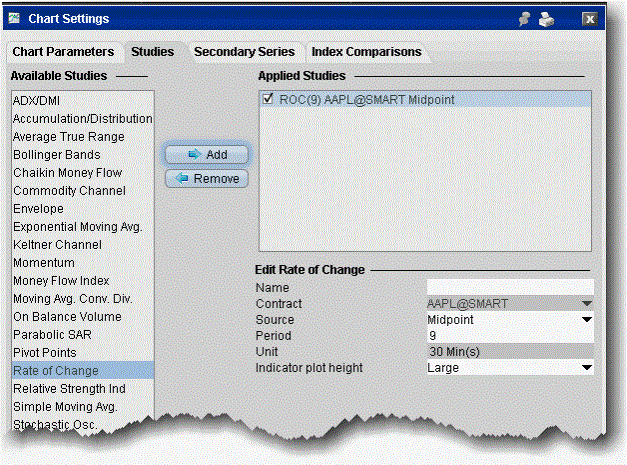Toggle the ROC(9) AAPL@SMART Midpoint checkbox
Screen dimensions: 627x465
(x=269, y=99)
